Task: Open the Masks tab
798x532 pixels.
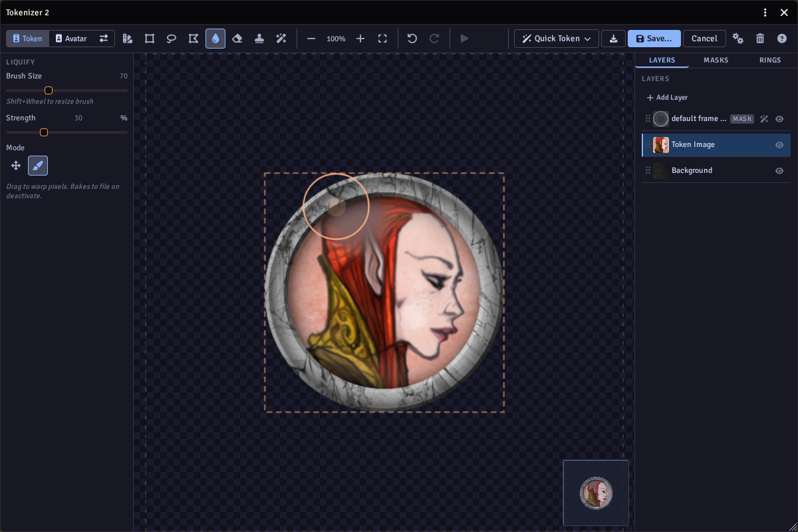Action: [x=716, y=61]
